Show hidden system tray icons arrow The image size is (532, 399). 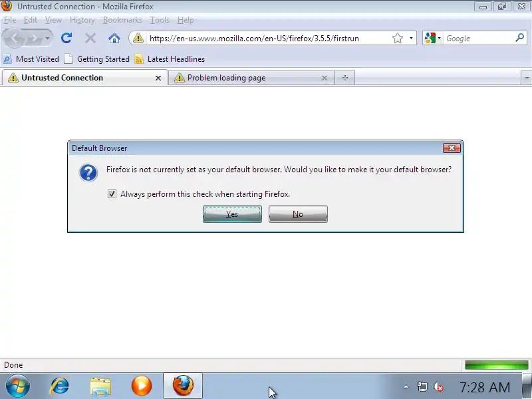(406, 386)
